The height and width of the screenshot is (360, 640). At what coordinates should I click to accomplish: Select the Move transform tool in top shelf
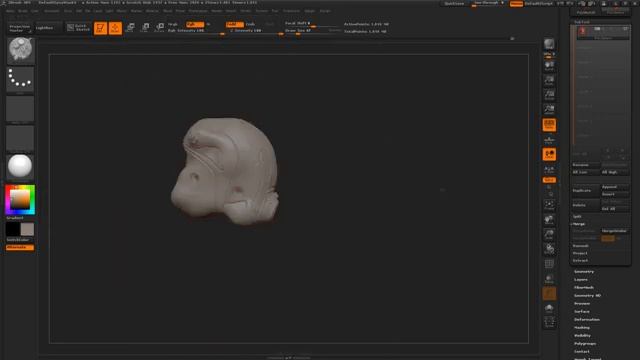pos(130,27)
